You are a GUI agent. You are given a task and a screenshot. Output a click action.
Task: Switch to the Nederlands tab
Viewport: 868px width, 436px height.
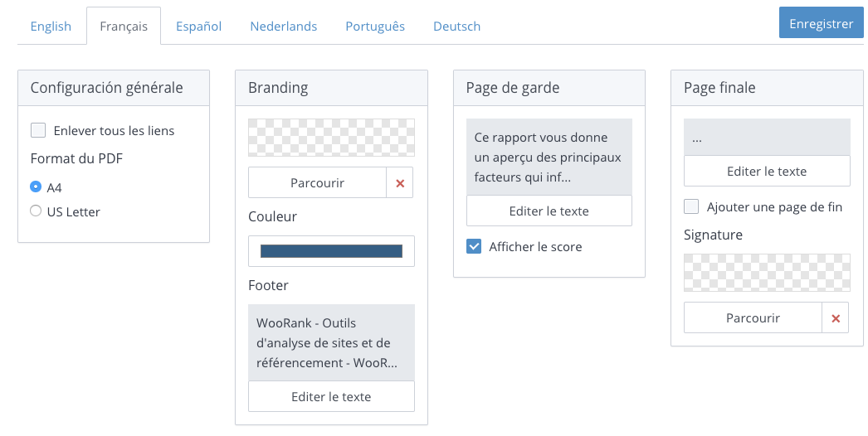click(x=283, y=27)
